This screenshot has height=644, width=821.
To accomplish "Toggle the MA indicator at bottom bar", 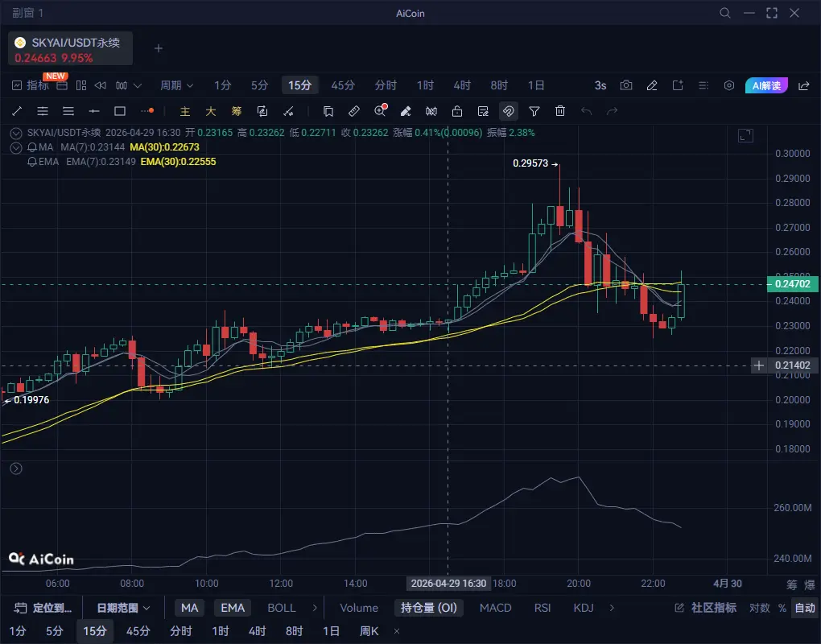I will point(189,608).
